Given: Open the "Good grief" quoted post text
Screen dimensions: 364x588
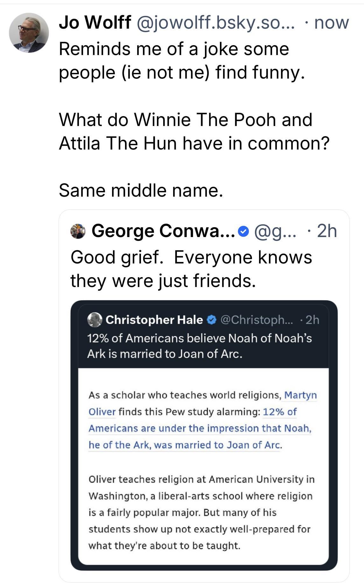Looking at the screenshot, I should tap(191, 269).
